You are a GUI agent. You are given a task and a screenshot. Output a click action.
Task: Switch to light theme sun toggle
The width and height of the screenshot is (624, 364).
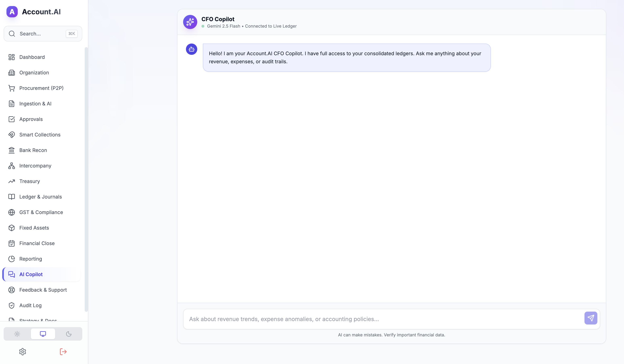pyautogui.click(x=17, y=334)
